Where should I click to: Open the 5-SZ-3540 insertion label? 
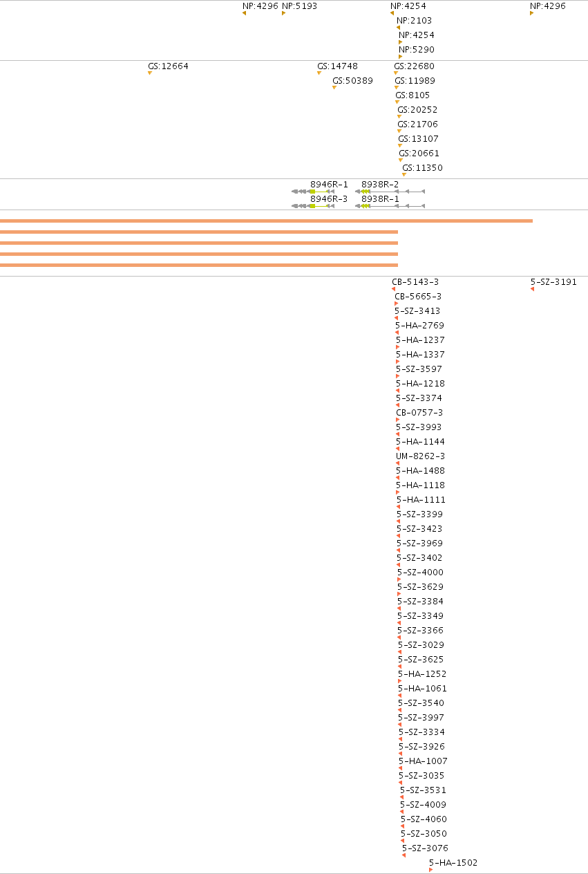coord(421,703)
